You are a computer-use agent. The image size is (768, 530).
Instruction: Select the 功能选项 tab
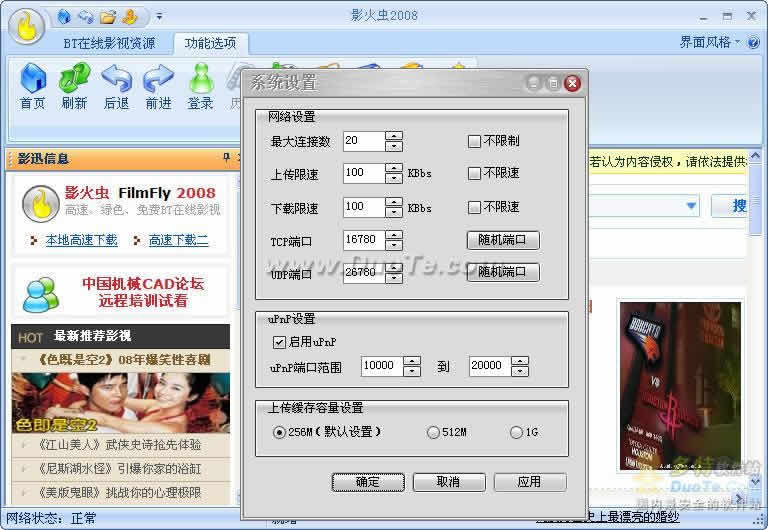(211, 43)
